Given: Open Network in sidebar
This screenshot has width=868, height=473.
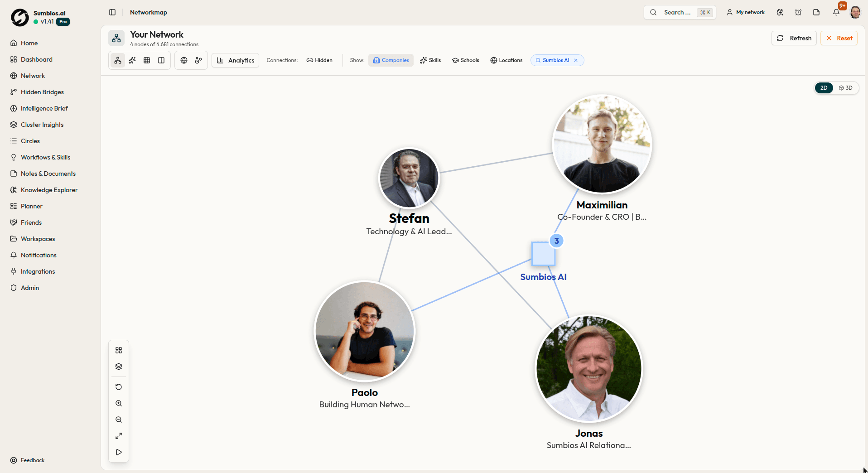Looking at the screenshot, I should [x=33, y=76].
